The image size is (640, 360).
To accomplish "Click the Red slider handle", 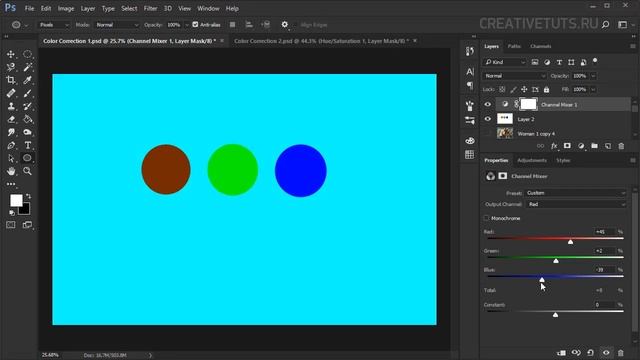I will click(x=570, y=242).
